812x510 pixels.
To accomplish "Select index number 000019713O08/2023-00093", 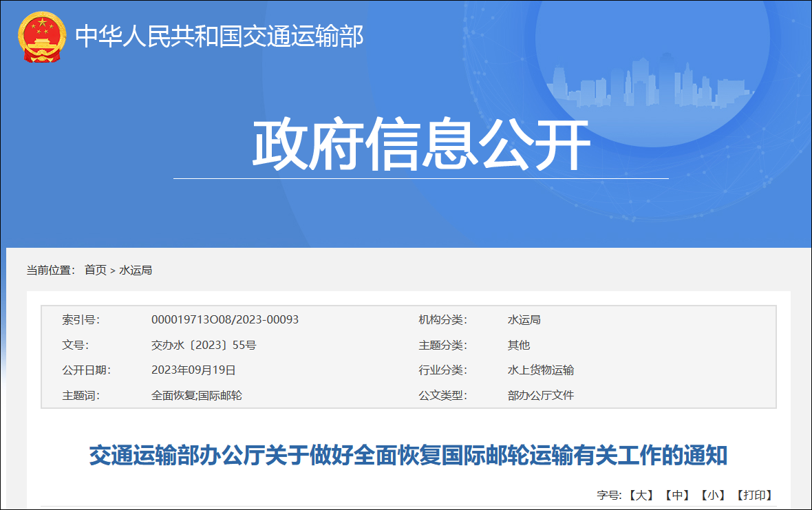I will [x=225, y=320].
